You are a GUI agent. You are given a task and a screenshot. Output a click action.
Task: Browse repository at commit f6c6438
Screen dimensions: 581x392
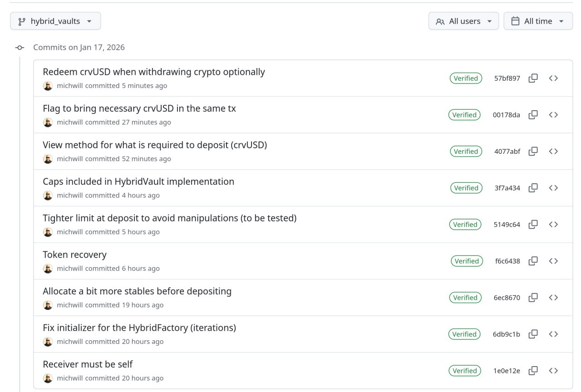coord(553,261)
